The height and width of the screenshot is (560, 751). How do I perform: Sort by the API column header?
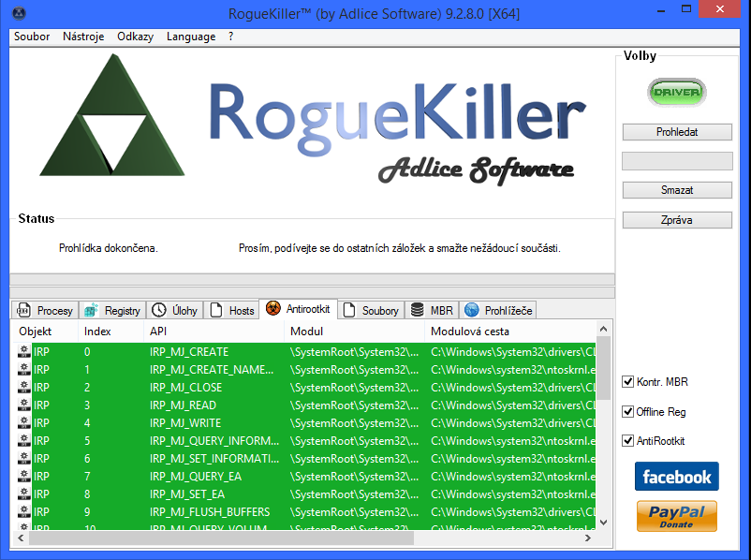click(x=214, y=331)
